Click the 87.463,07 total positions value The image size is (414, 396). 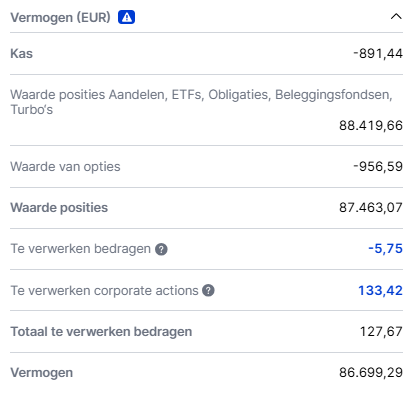pyautogui.click(x=371, y=207)
